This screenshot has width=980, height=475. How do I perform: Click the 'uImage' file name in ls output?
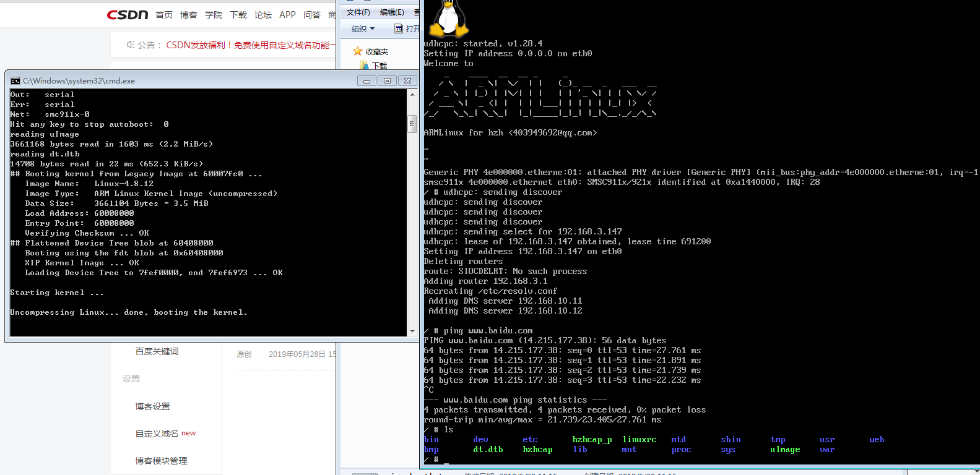785,450
